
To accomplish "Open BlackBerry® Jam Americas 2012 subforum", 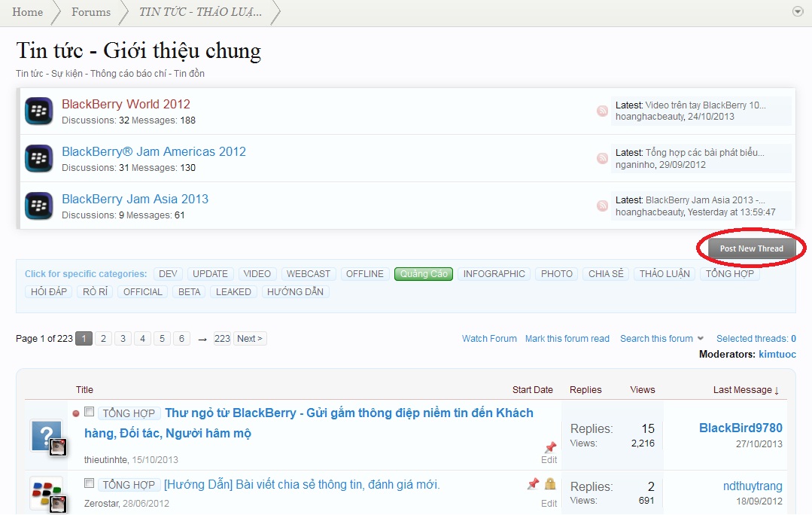I will click(154, 152).
